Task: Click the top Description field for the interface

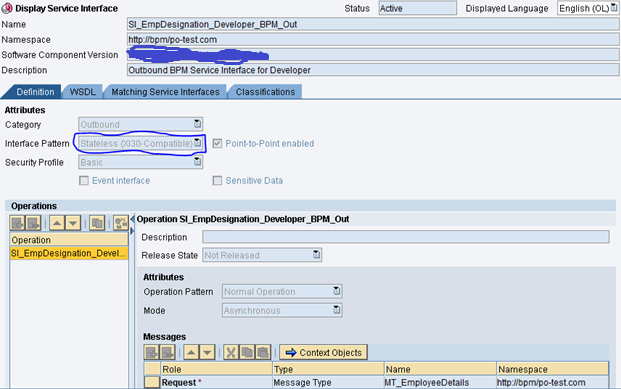Action: click(x=373, y=70)
